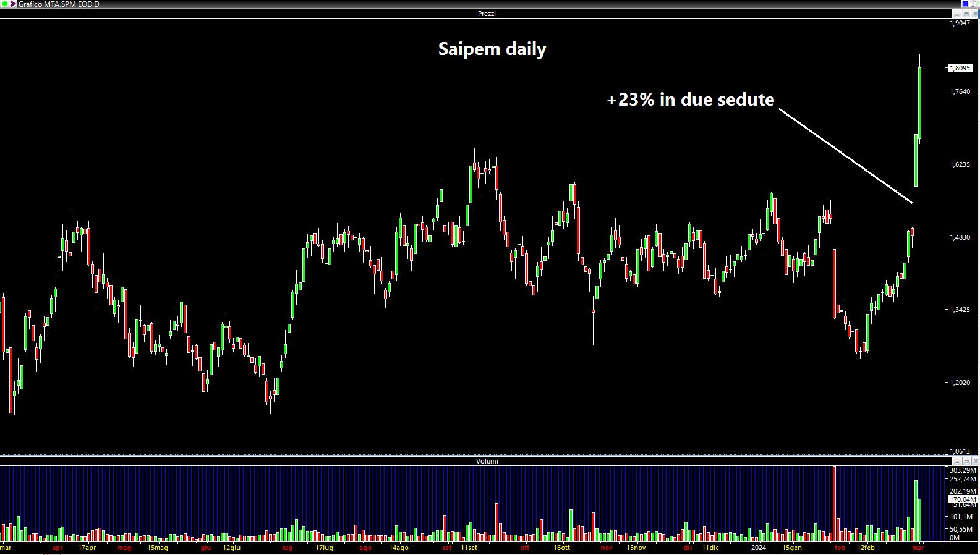Click the blue square icon at top right
This screenshot has width=980, height=555.
pyautogui.click(x=965, y=4)
